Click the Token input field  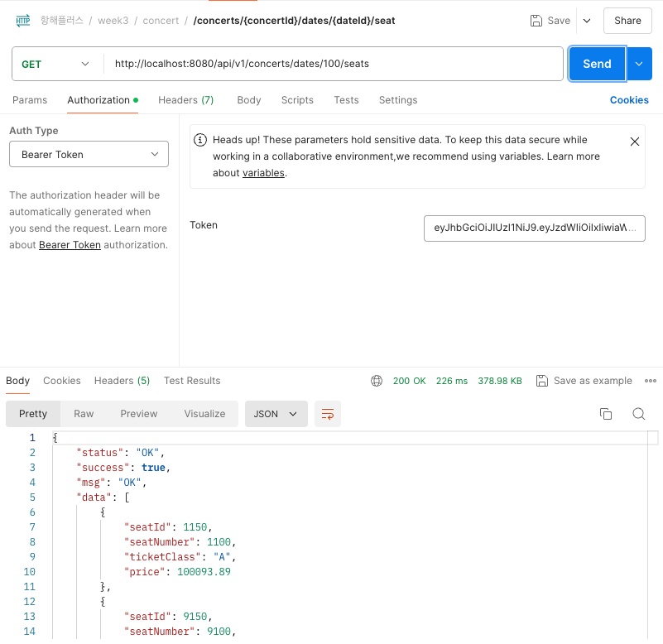tap(535, 228)
